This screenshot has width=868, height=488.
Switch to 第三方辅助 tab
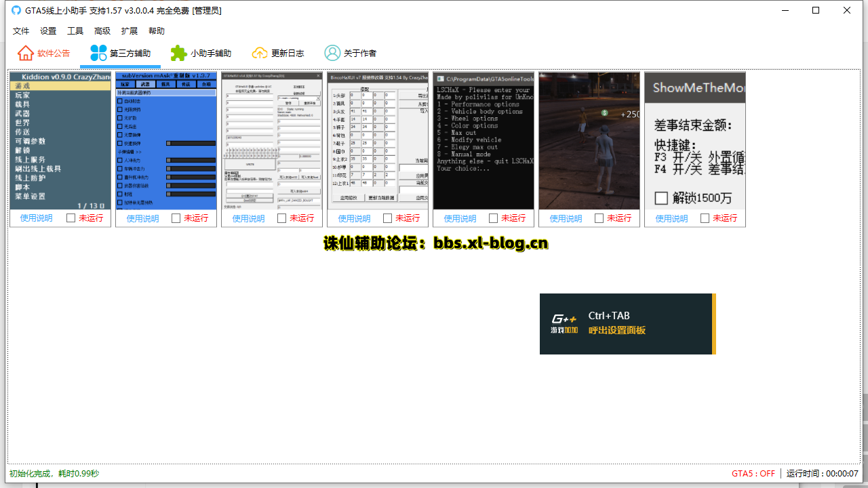tap(120, 53)
